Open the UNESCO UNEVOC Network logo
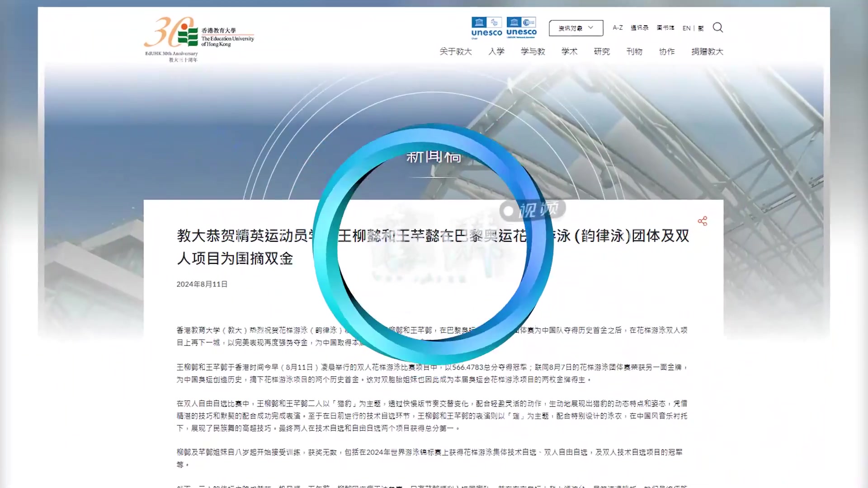Screen dimensions: 868x488 coord(521,28)
